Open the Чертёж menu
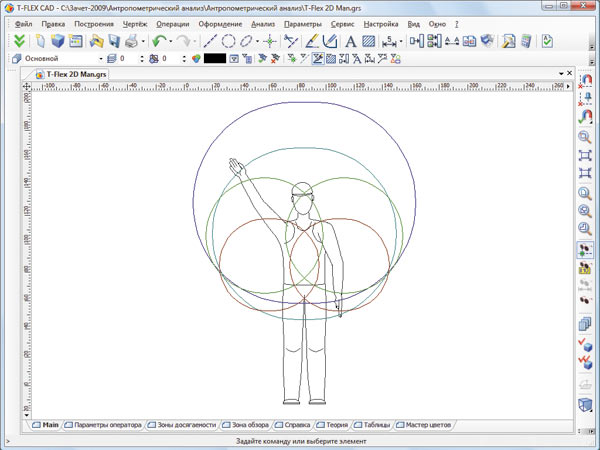This screenshot has height=450, width=600. coord(135,24)
